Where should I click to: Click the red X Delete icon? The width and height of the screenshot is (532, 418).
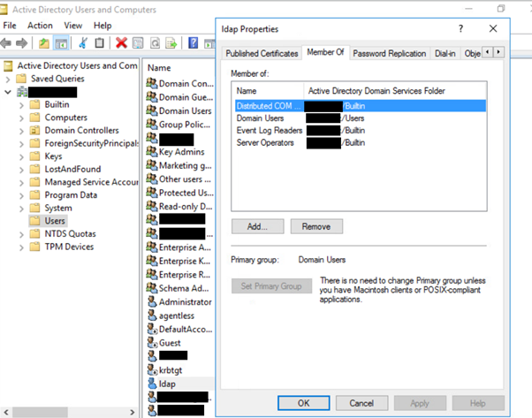tap(121, 43)
